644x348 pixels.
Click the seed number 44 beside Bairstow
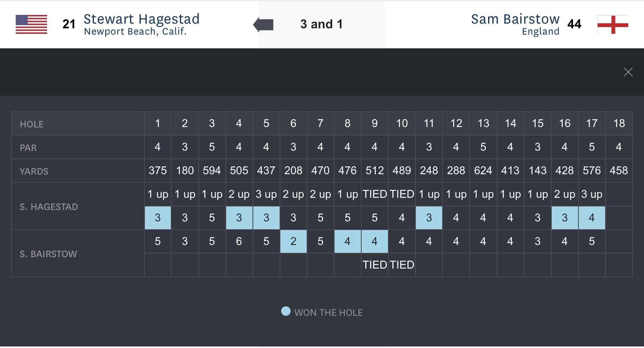[574, 24]
